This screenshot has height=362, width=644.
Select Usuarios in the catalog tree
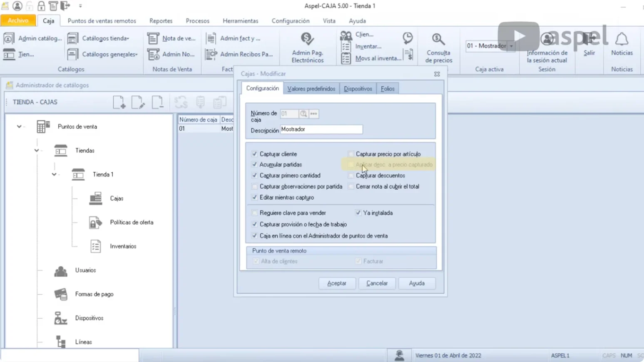point(85,270)
